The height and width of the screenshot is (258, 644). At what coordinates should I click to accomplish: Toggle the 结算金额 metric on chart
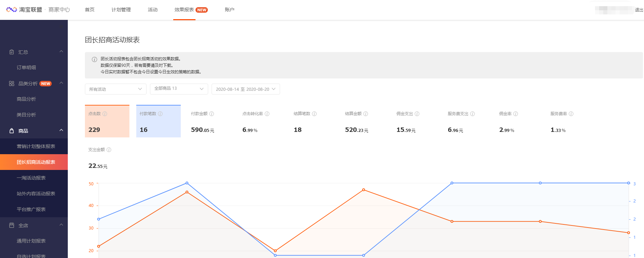click(356, 122)
